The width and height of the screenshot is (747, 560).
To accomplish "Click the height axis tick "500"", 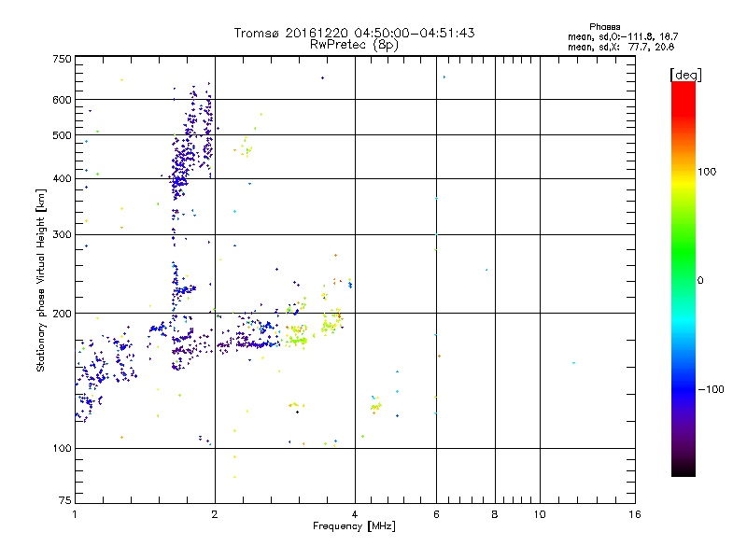I will tap(62, 135).
